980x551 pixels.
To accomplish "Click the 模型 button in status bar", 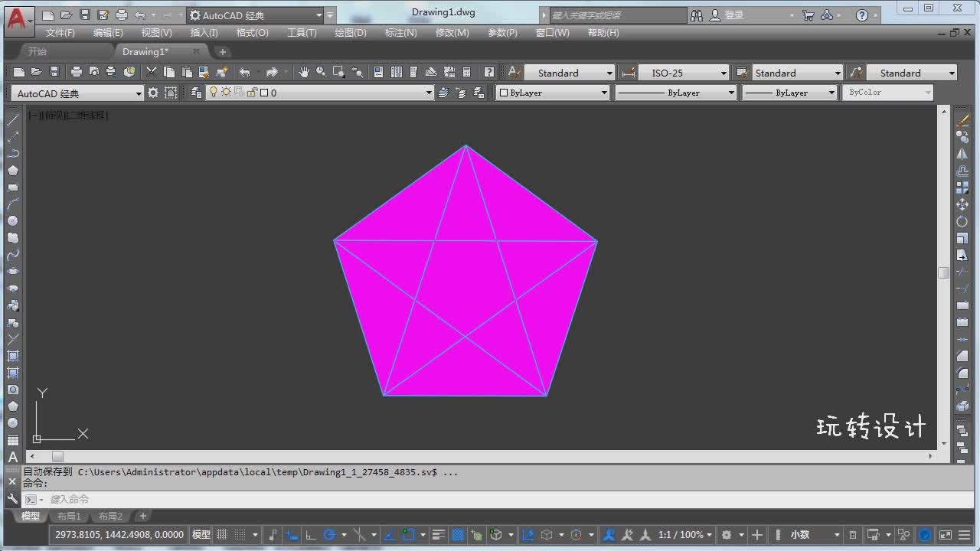I will [x=201, y=534].
